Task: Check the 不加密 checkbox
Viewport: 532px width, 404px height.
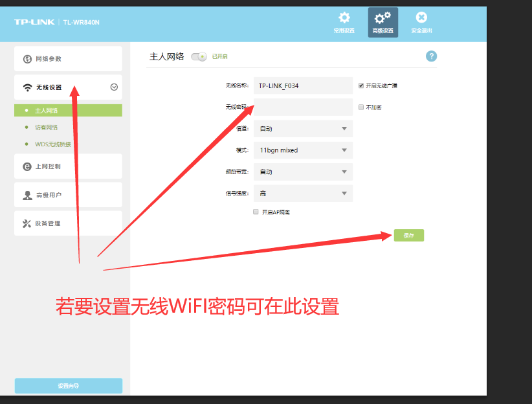Action: click(361, 107)
